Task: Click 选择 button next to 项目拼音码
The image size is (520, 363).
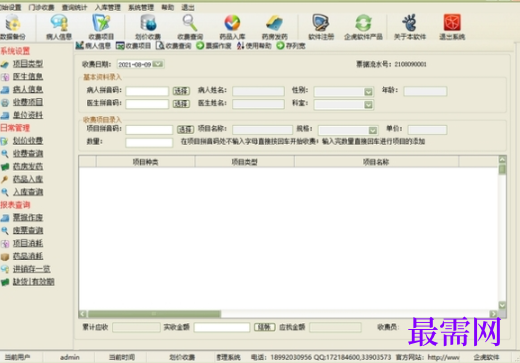Action: click(x=185, y=129)
